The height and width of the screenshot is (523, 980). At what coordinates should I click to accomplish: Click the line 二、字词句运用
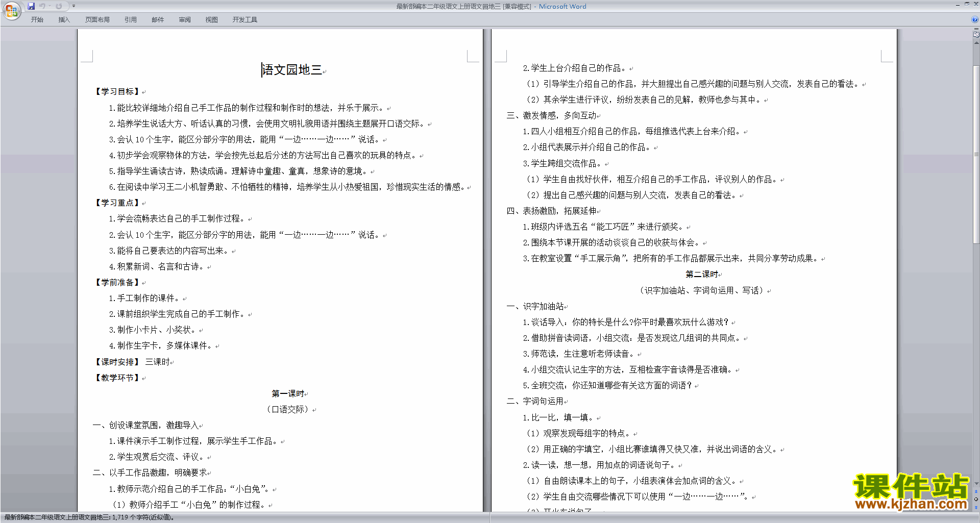pos(535,402)
